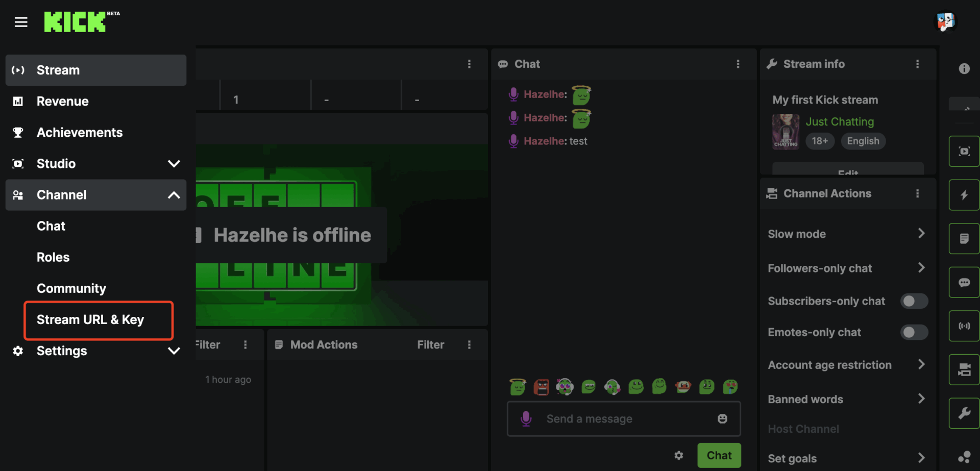Select the broadcast signal icon in right sidebar
Viewport: 980px width, 471px height.
964,326
